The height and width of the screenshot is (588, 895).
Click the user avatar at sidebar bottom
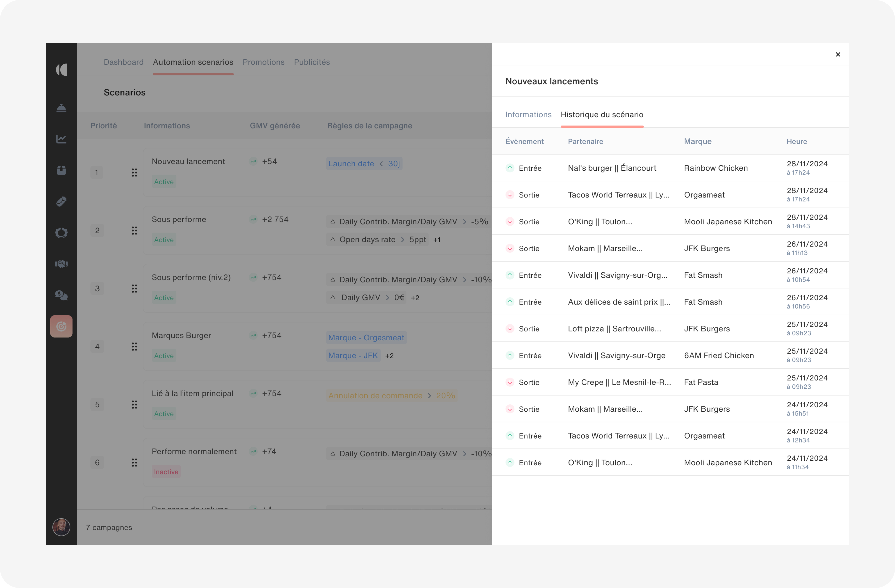pyautogui.click(x=61, y=527)
